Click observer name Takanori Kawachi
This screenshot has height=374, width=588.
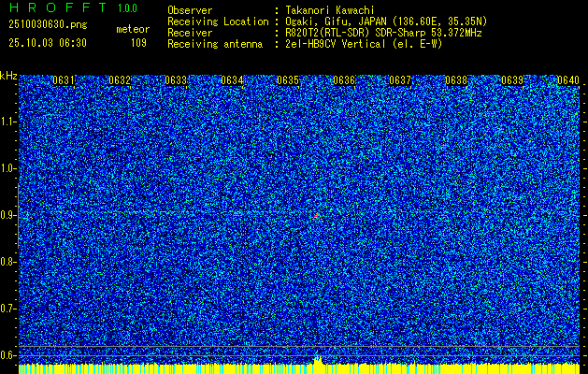point(330,10)
